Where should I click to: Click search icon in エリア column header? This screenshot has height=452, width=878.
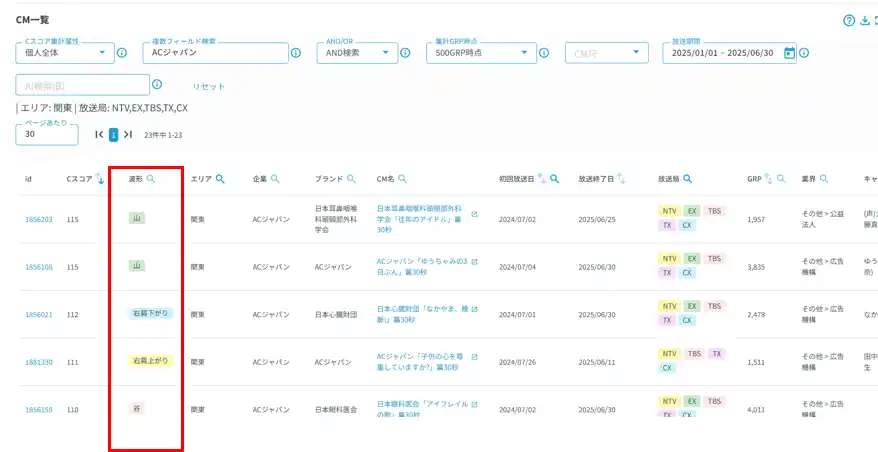tap(220, 179)
